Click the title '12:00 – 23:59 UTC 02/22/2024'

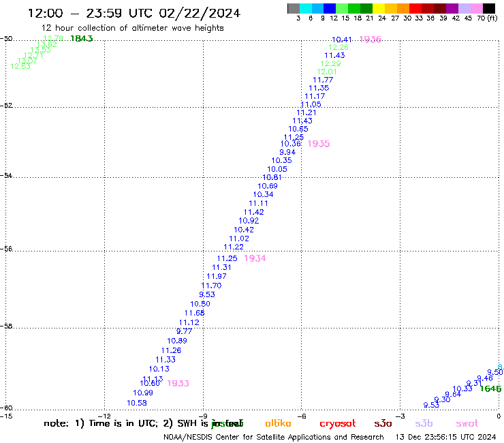[134, 13]
